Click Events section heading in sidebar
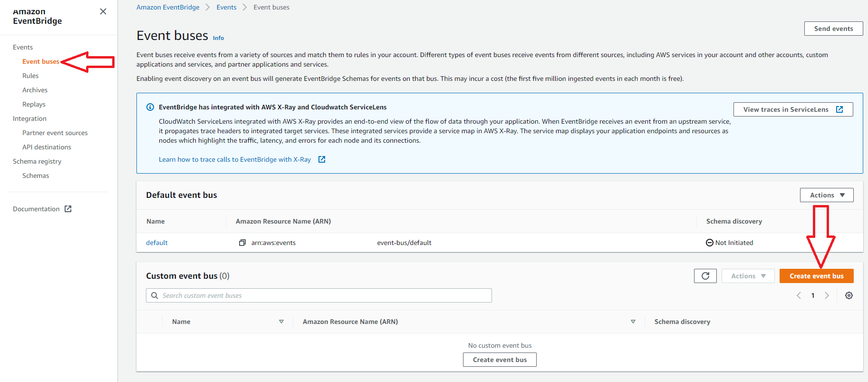Image resolution: width=868 pixels, height=382 pixels. 23,47
